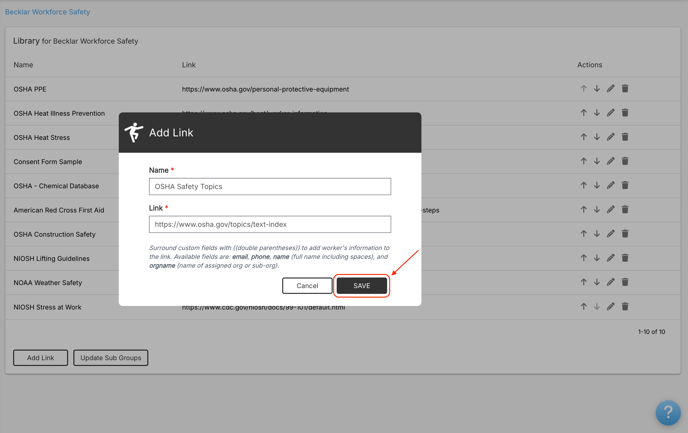This screenshot has height=433, width=688.
Task: Cancel the Add Link dialog
Action: tap(307, 286)
